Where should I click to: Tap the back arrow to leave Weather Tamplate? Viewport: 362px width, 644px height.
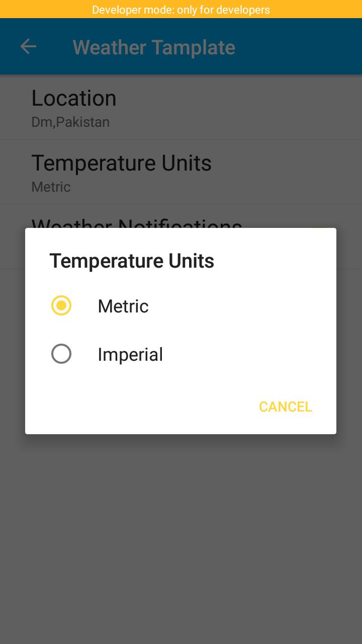tap(29, 46)
